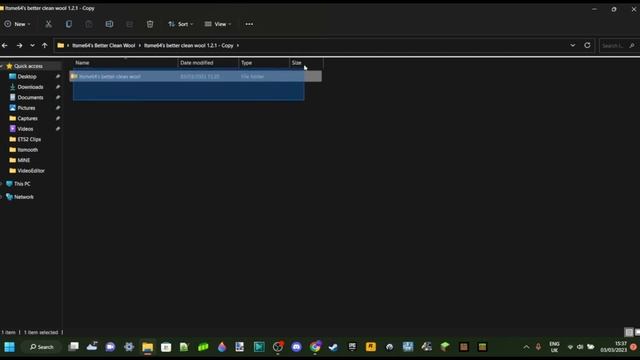Image resolution: width=640 pixels, height=360 pixels.
Task: Select This PC in sidebar
Action: click(22, 184)
